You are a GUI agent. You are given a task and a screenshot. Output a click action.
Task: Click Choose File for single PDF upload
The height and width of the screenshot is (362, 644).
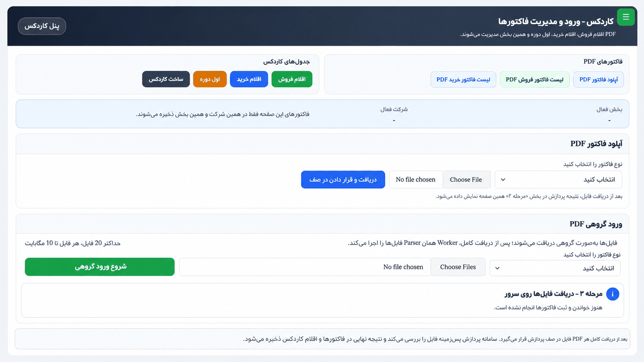click(x=466, y=180)
